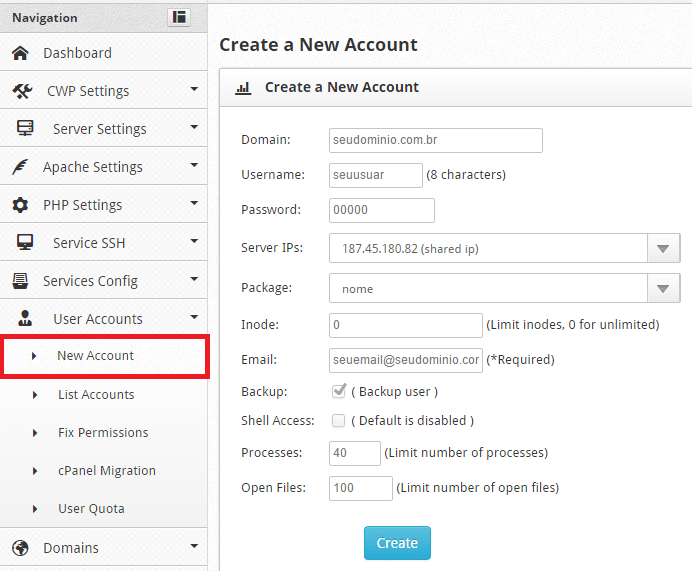Click the PHP Settings gear icon
The height and width of the screenshot is (571, 692).
pyautogui.click(x=20, y=205)
